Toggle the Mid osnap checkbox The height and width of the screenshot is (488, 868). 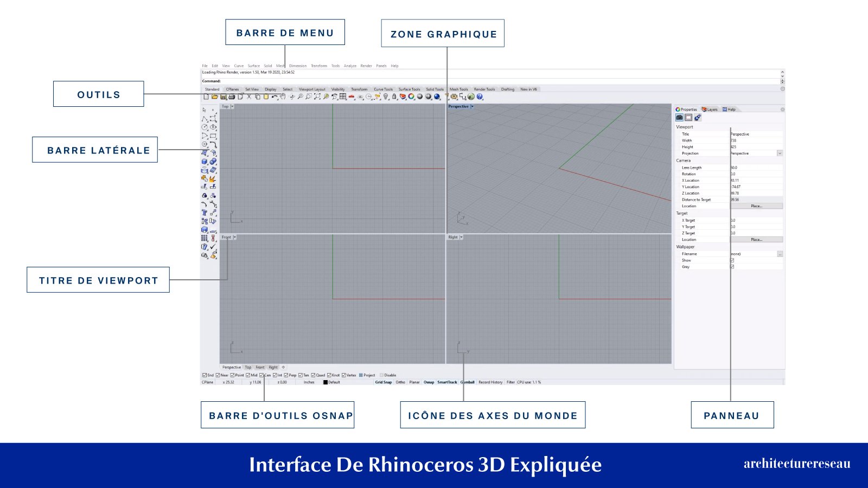point(248,375)
